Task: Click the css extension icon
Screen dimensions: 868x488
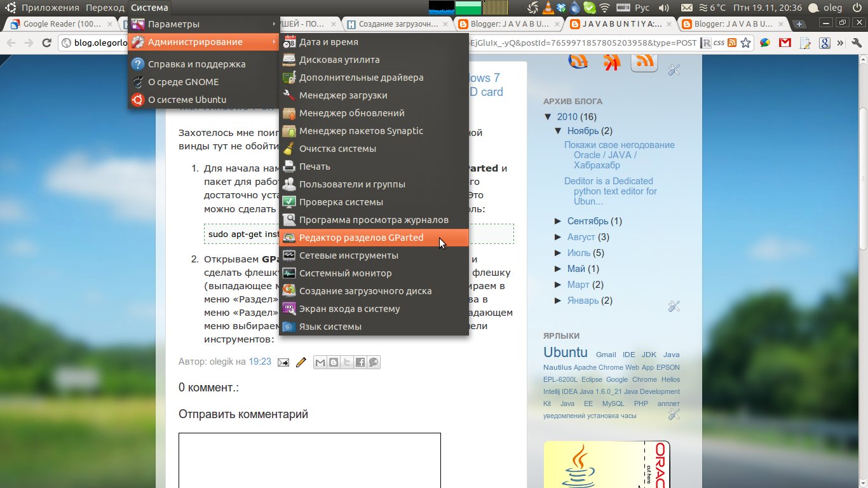Action: pyautogui.click(x=719, y=43)
